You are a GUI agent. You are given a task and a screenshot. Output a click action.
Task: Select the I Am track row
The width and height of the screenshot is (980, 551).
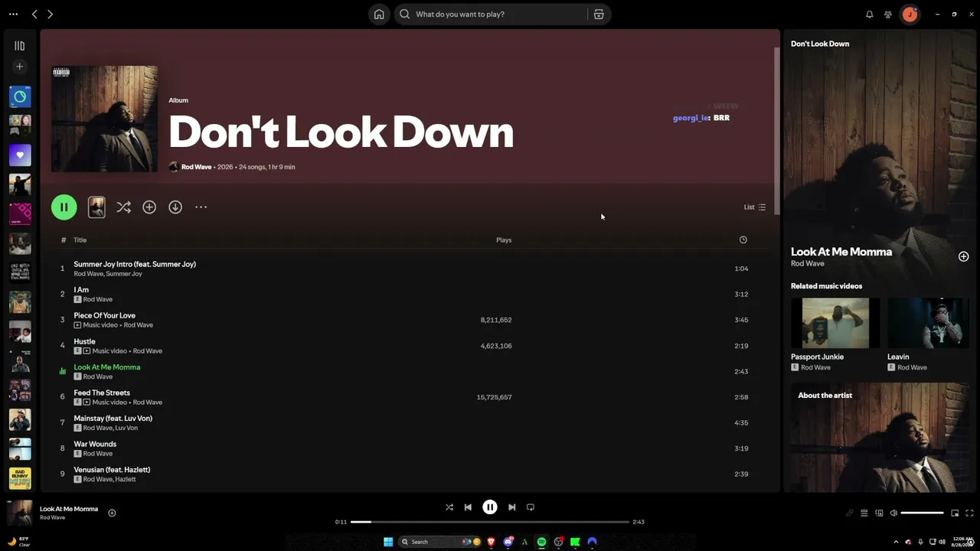tap(410, 295)
